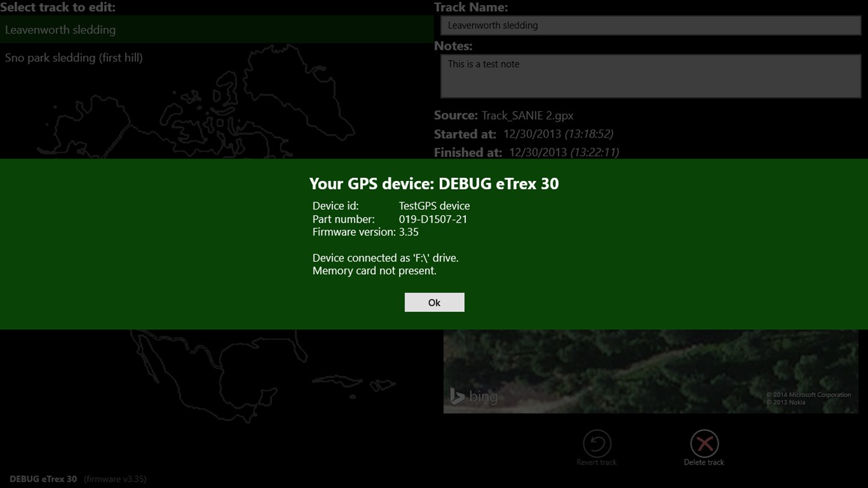868x488 pixels.
Task: Select the Sno park sledding (first hill) track
Action: click(x=74, y=57)
